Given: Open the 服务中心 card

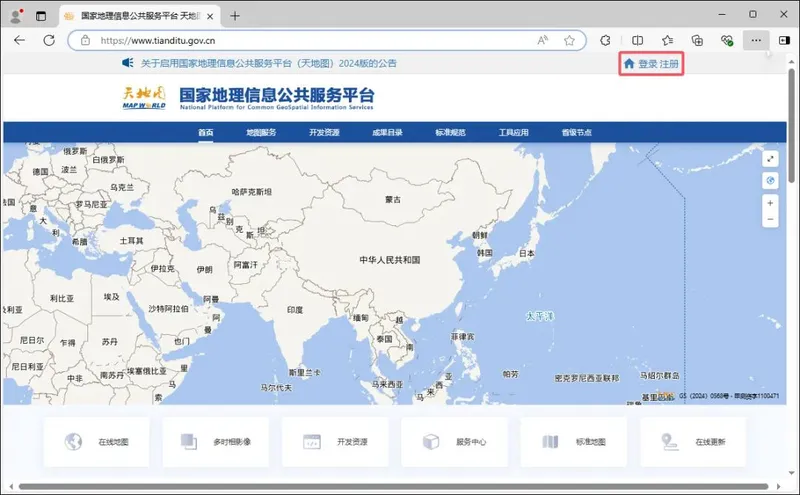Looking at the screenshot, I should click(455, 442).
